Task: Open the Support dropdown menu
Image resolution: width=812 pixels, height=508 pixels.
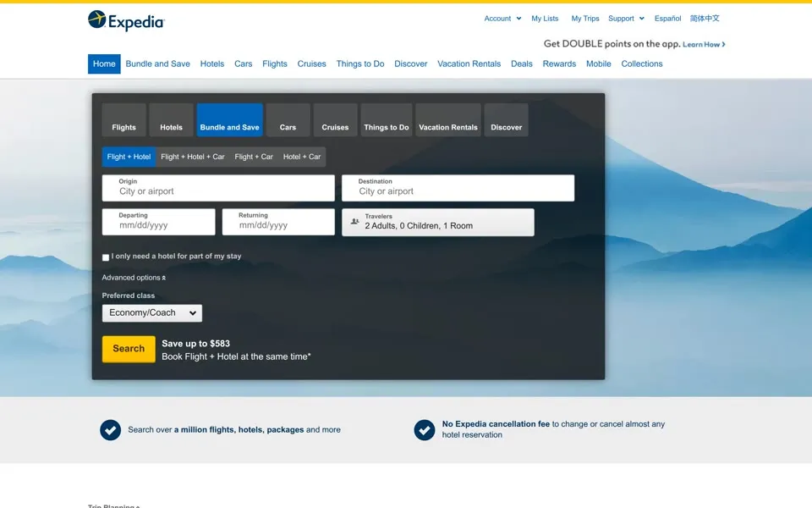Action: point(626,18)
